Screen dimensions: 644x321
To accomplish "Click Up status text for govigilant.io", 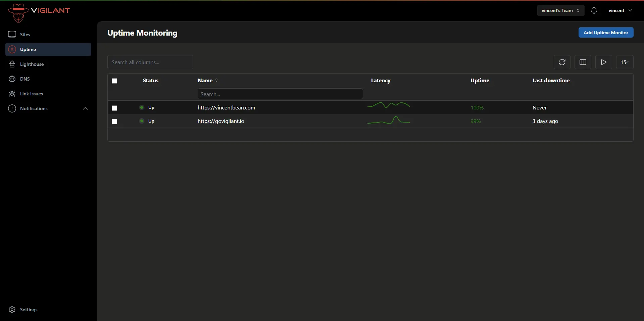I will coord(151,121).
